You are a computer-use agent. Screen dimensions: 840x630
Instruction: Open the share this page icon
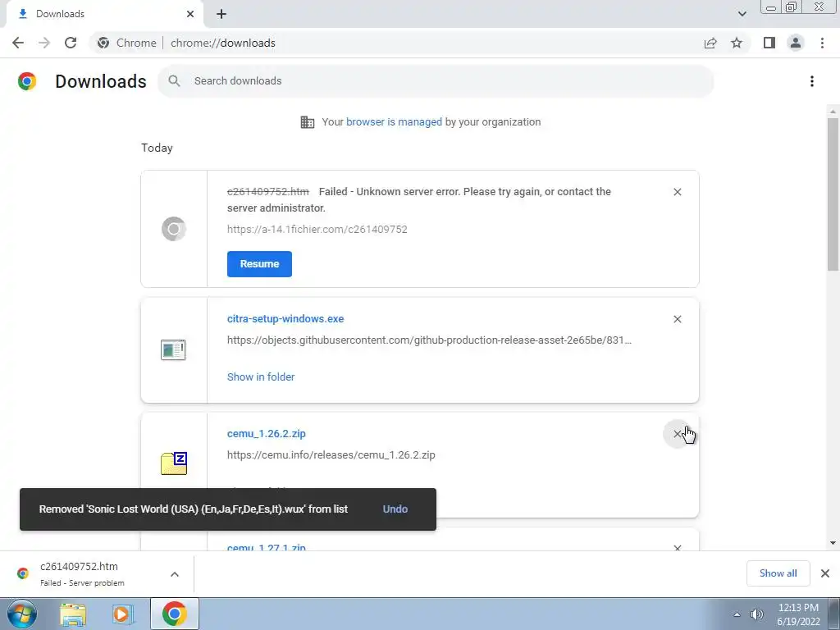[710, 43]
